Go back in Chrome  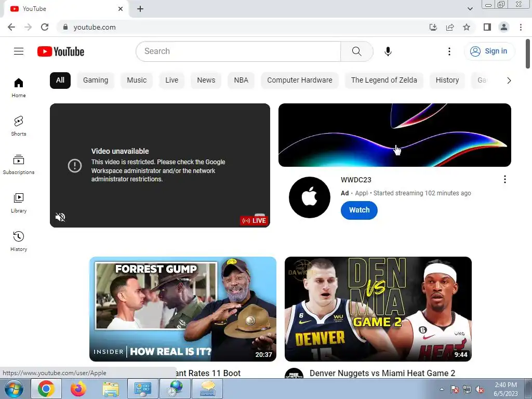tap(11, 27)
